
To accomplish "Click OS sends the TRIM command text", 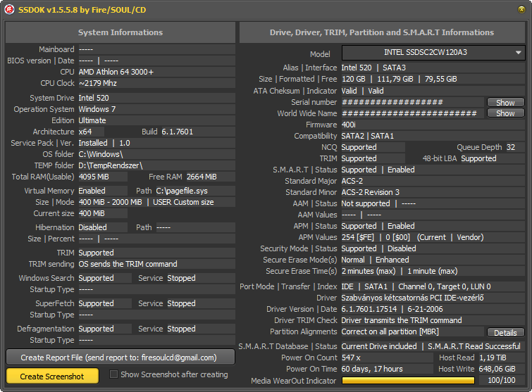I will coord(128,264).
